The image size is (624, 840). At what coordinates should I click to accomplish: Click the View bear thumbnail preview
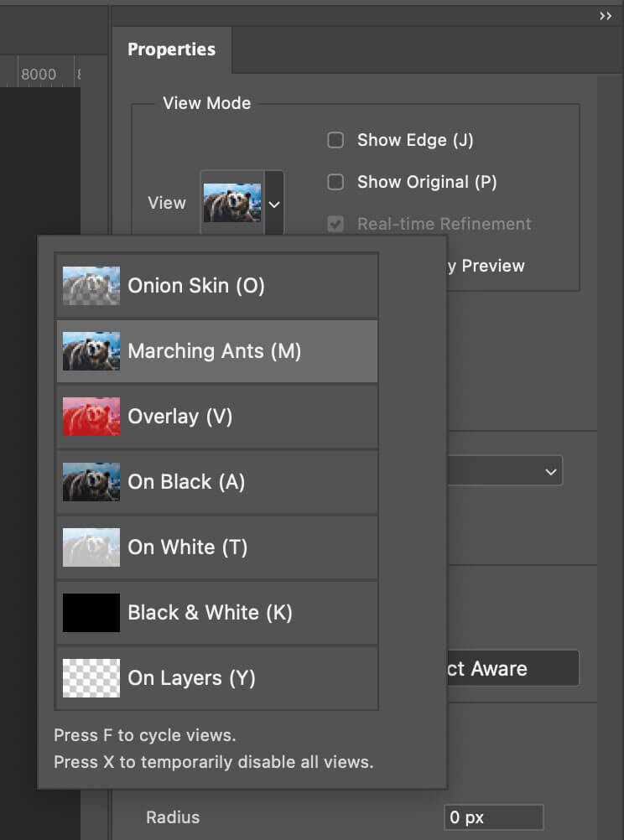[x=232, y=203]
